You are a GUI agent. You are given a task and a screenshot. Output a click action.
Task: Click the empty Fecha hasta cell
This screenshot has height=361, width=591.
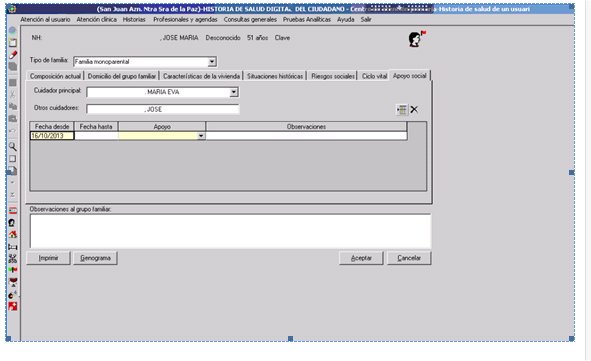point(96,136)
